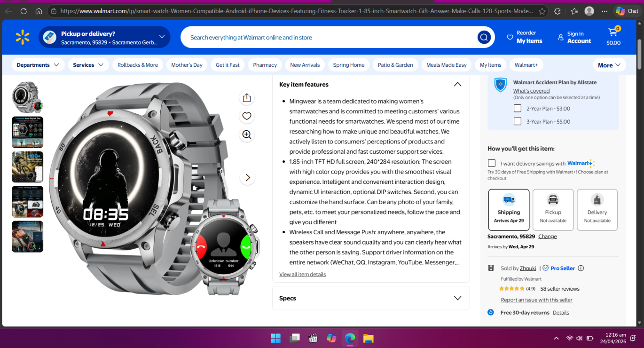Click the View all item details link

302,274
